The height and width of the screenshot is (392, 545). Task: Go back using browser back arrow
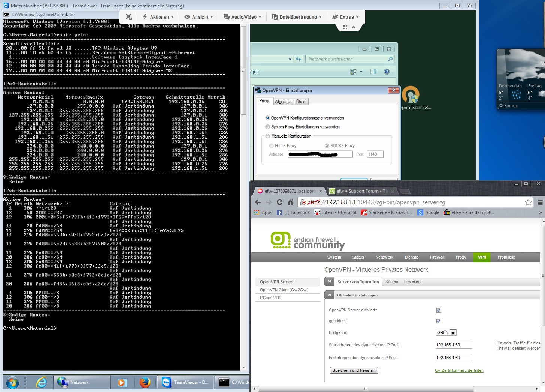click(x=258, y=202)
